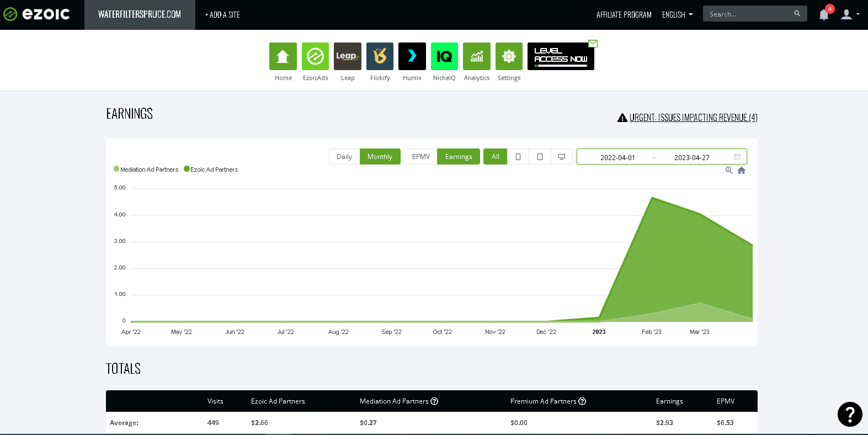Click the Ezoic logo

[x=37, y=14]
